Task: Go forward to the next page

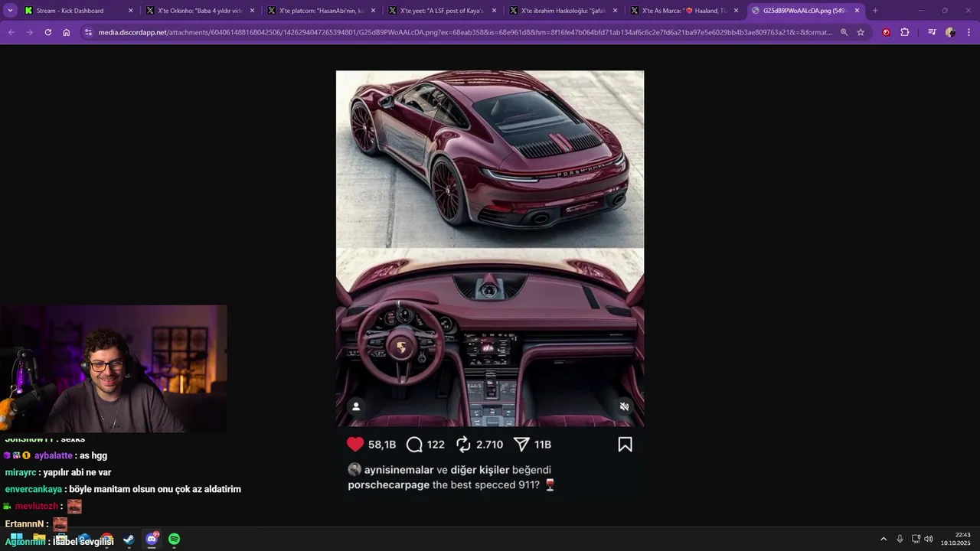Action: pos(30,32)
